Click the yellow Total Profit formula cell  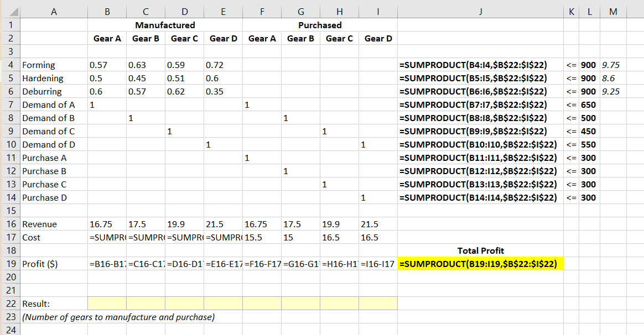pos(480,264)
